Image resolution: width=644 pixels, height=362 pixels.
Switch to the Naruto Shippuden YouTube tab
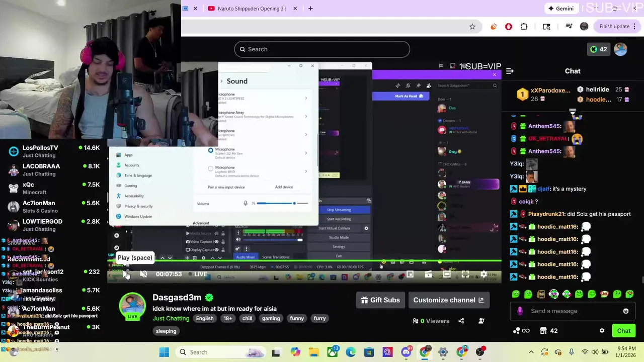click(x=252, y=9)
